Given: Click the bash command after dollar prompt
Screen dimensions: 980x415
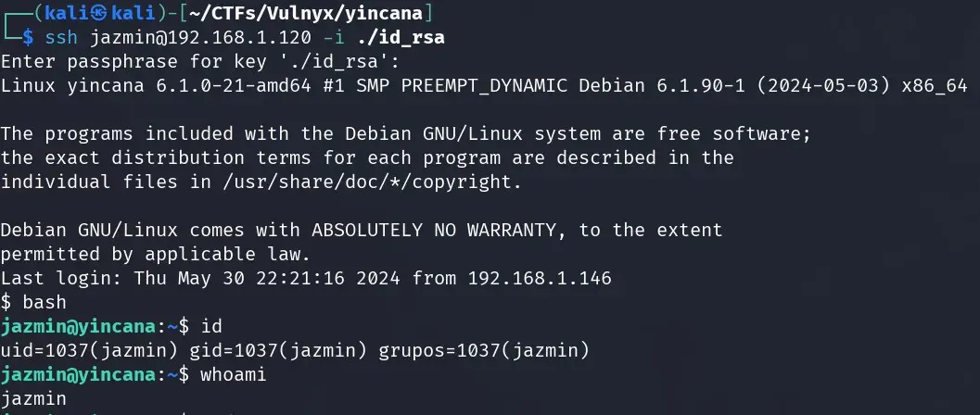Looking at the screenshot, I should [x=45, y=302].
